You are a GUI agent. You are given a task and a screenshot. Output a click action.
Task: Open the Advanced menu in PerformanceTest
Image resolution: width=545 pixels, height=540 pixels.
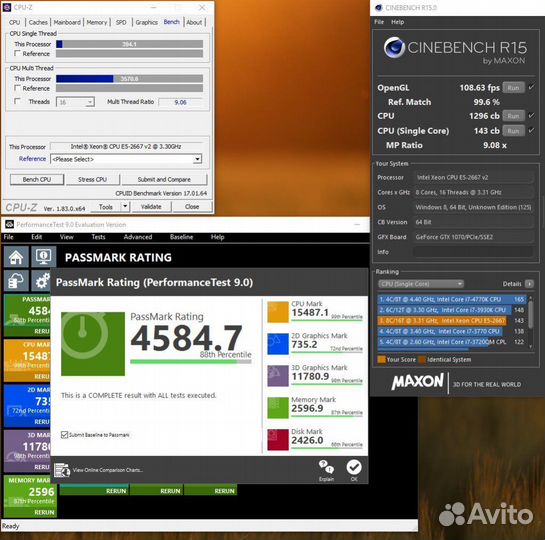138,237
